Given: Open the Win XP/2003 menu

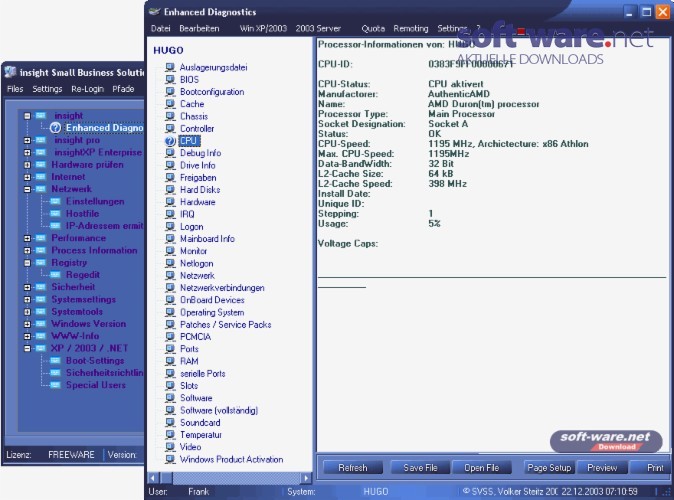Looking at the screenshot, I should [x=263, y=28].
